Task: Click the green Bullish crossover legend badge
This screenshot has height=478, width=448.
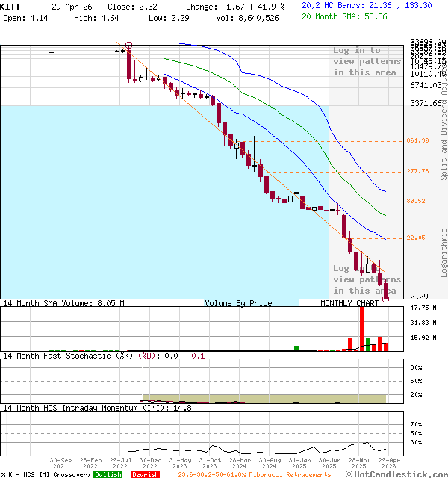Action: (108, 474)
